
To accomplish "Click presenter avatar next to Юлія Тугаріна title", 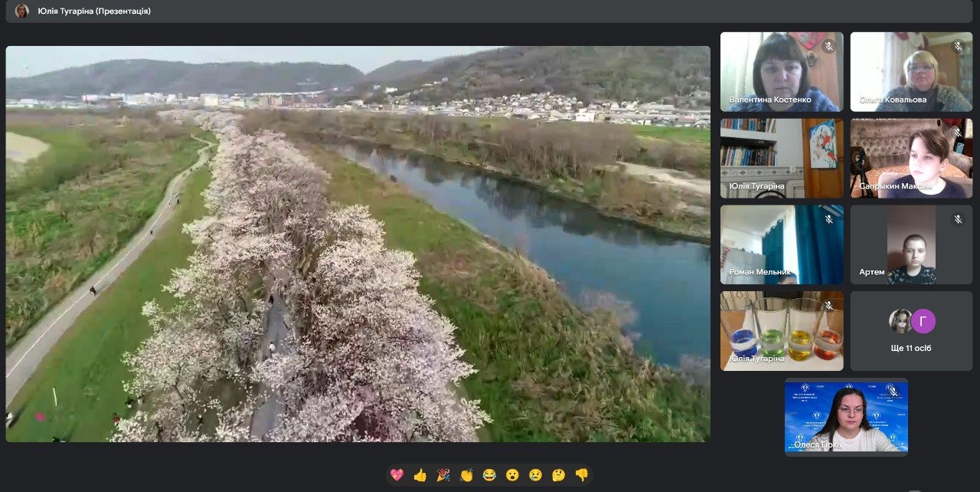I will point(22,11).
